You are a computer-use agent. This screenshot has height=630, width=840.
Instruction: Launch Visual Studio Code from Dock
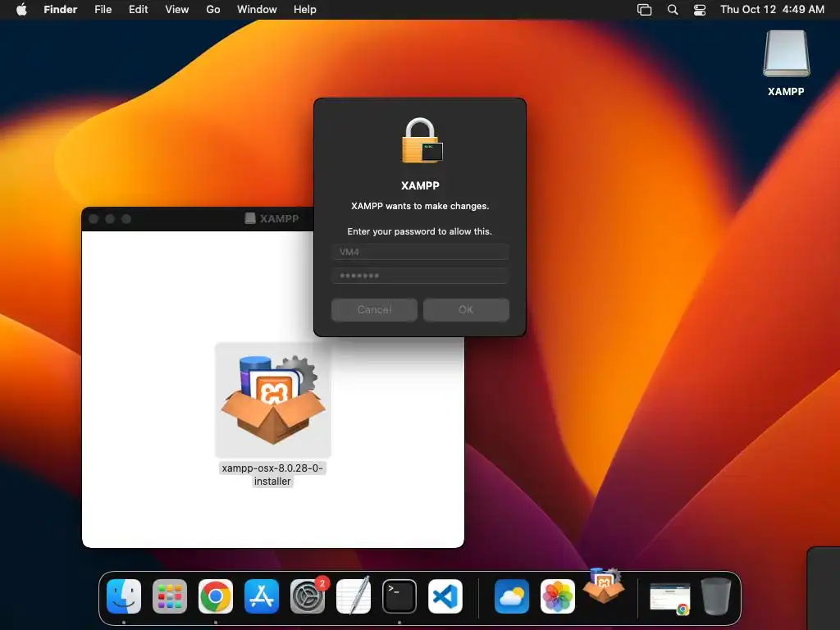(x=445, y=596)
